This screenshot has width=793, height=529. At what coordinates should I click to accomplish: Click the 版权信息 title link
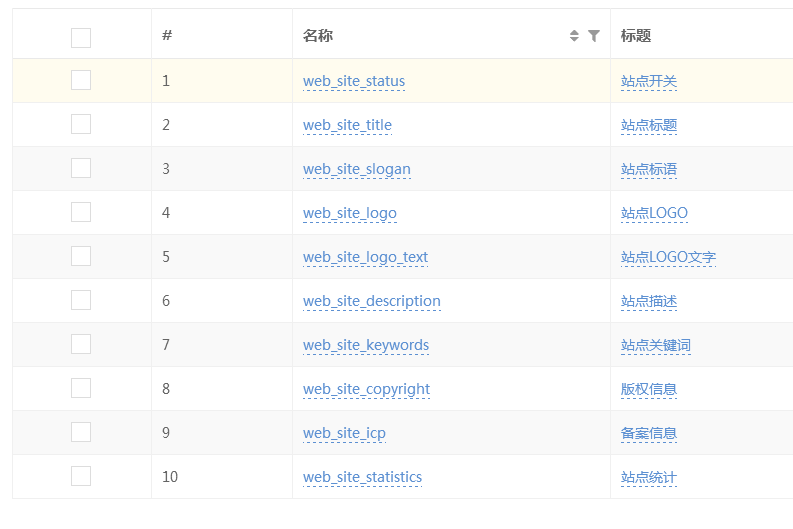click(649, 389)
